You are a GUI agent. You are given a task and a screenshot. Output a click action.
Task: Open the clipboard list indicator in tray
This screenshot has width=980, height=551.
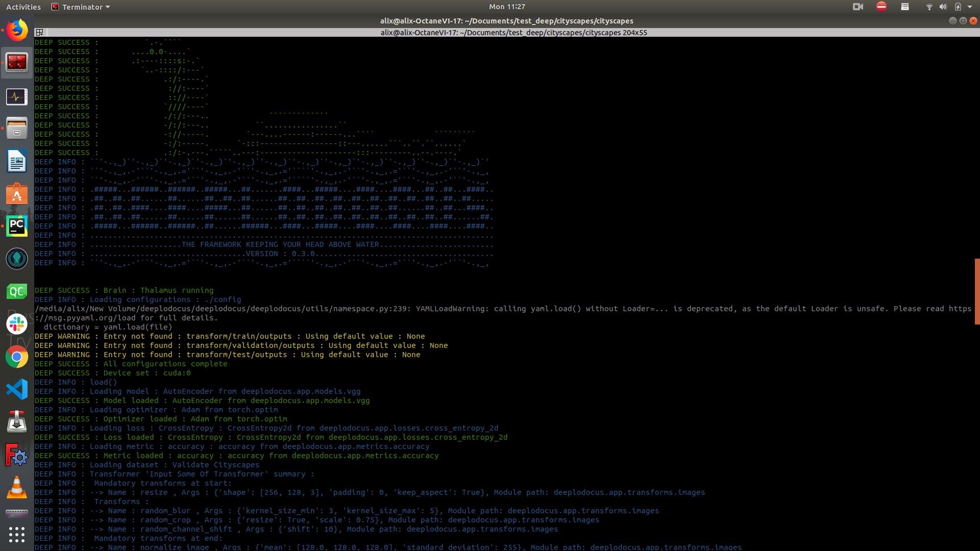pyautogui.click(x=905, y=7)
